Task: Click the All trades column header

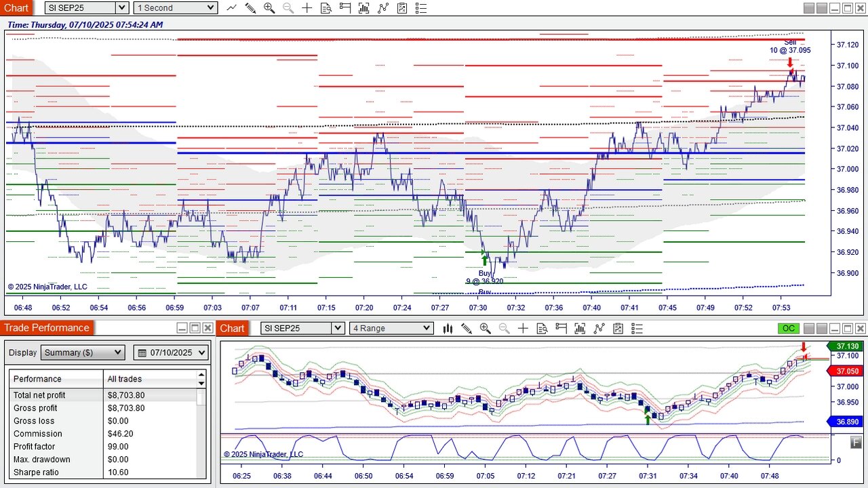Action: (150, 379)
